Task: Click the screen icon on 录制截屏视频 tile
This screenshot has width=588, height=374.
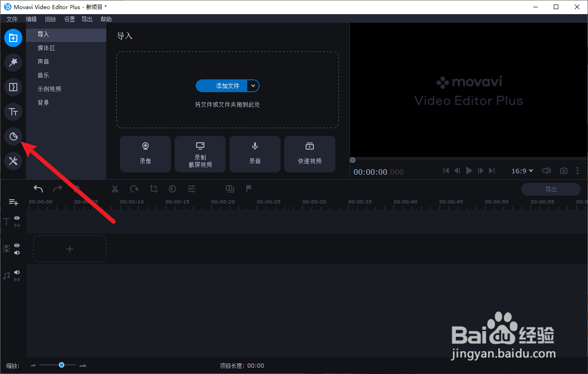Action: (200, 145)
